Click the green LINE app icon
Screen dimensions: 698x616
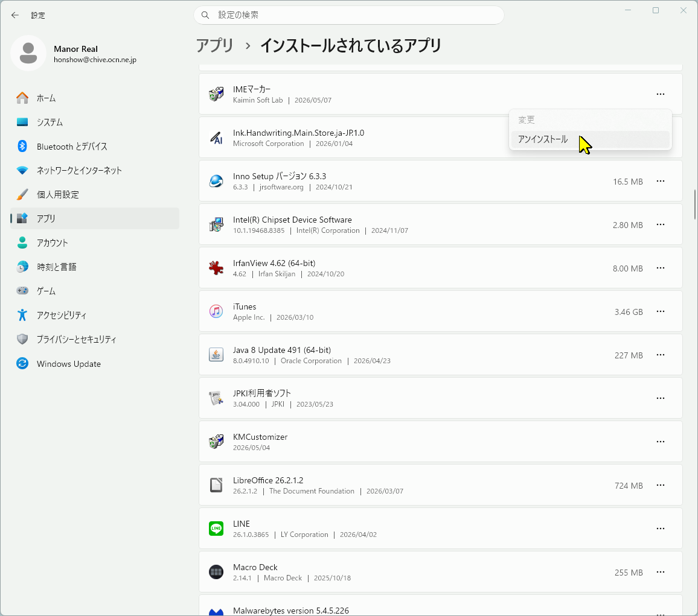(x=216, y=529)
